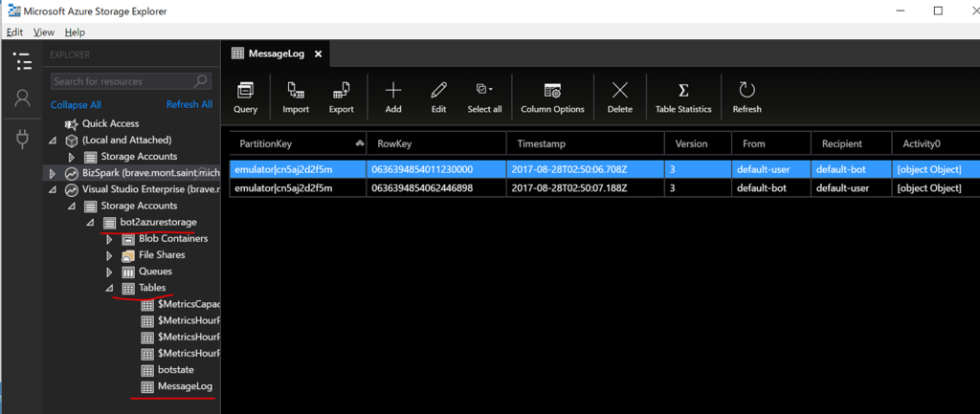Click the Refresh All link
Screen dimensions: 980x414
pos(189,104)
